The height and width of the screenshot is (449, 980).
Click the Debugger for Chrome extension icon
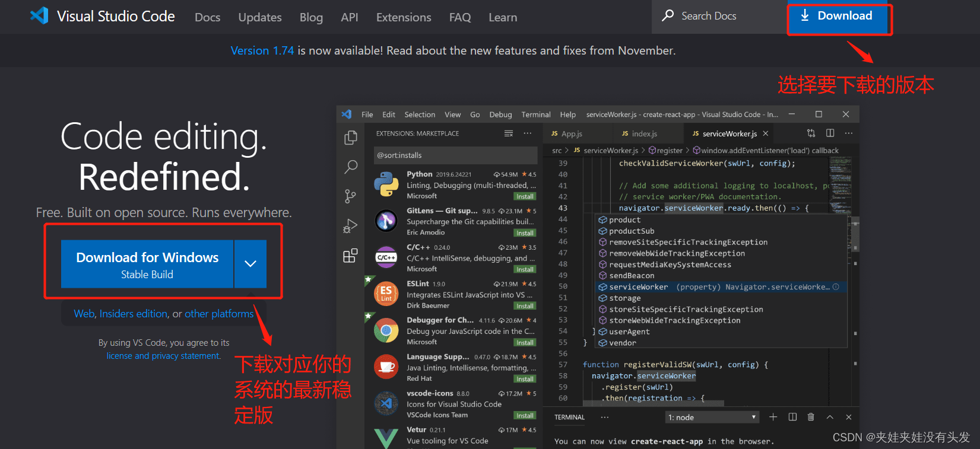click(386, 330)
